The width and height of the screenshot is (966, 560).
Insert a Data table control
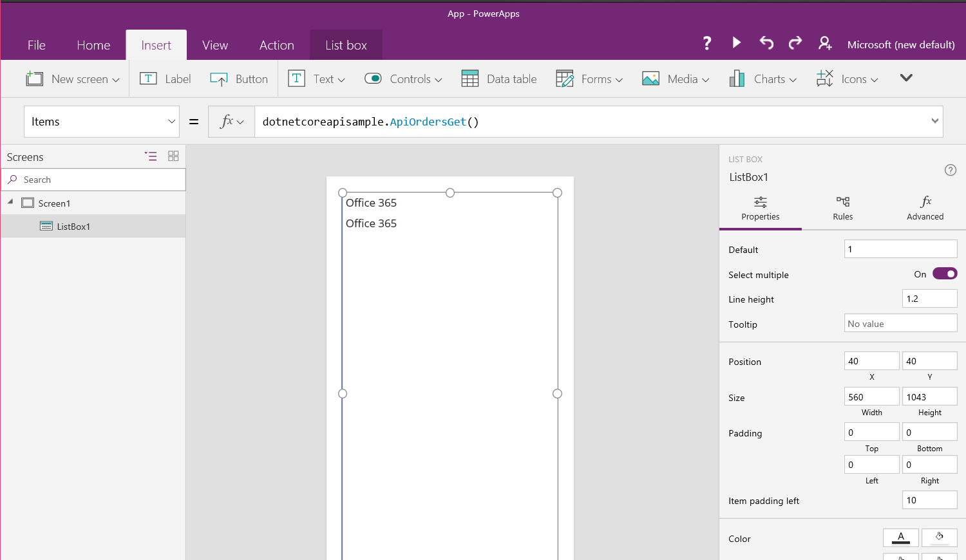(499, 79)
